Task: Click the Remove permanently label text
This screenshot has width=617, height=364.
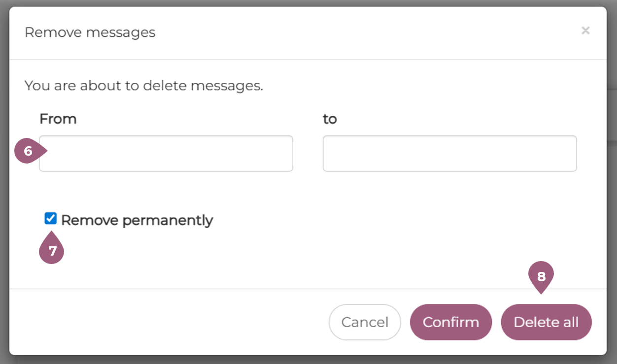Action: click(137, 220)
